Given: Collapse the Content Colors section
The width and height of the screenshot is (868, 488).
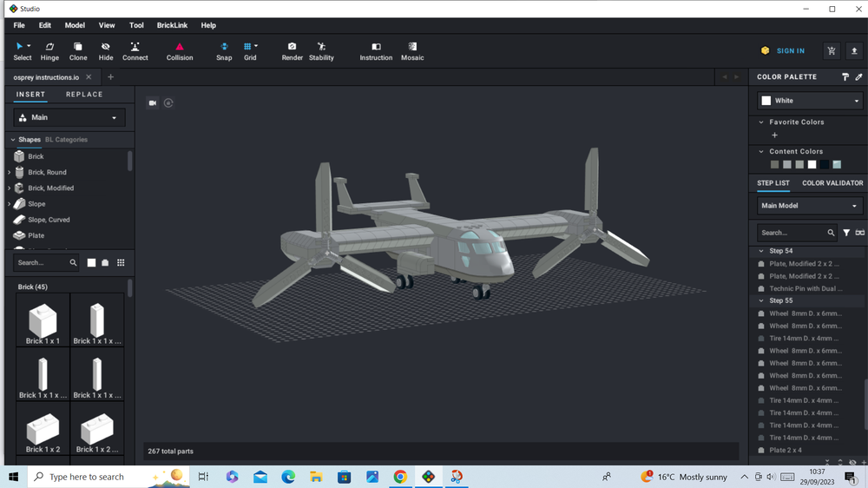Looking at the screenshot, I should point(761,152).
